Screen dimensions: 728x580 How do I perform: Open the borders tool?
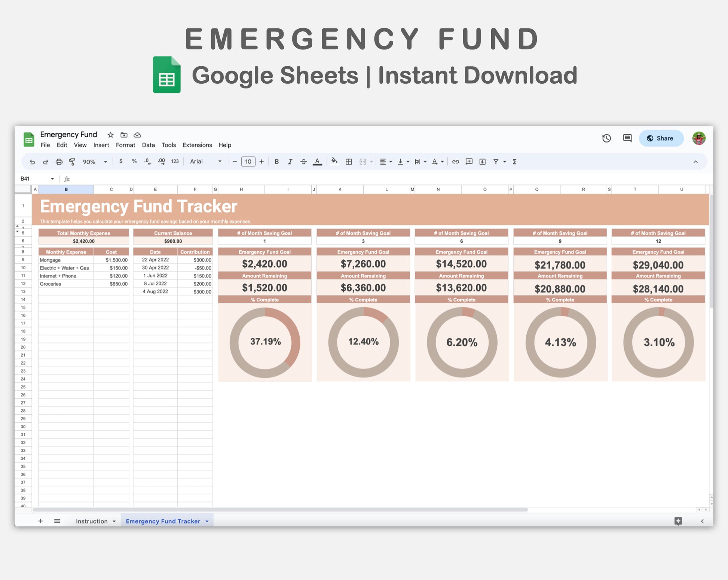tap(348, 162)
